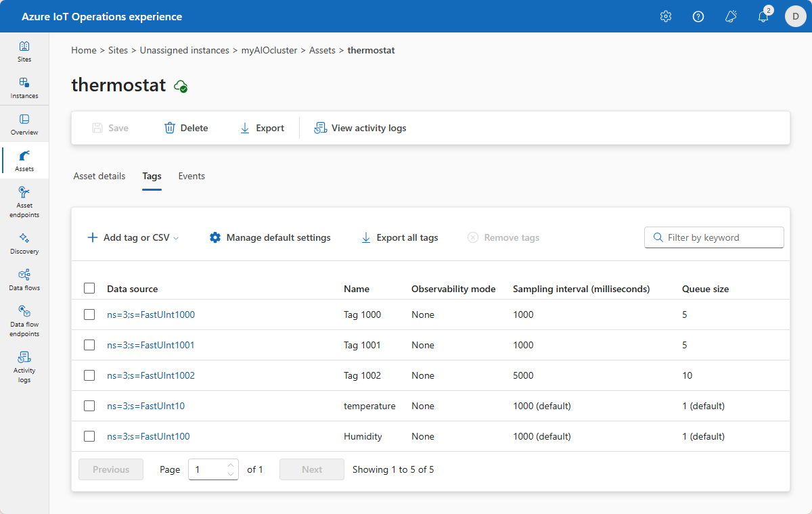
Task: Click the Next page button
Action: pyautogui.click(x=312, y=469)
